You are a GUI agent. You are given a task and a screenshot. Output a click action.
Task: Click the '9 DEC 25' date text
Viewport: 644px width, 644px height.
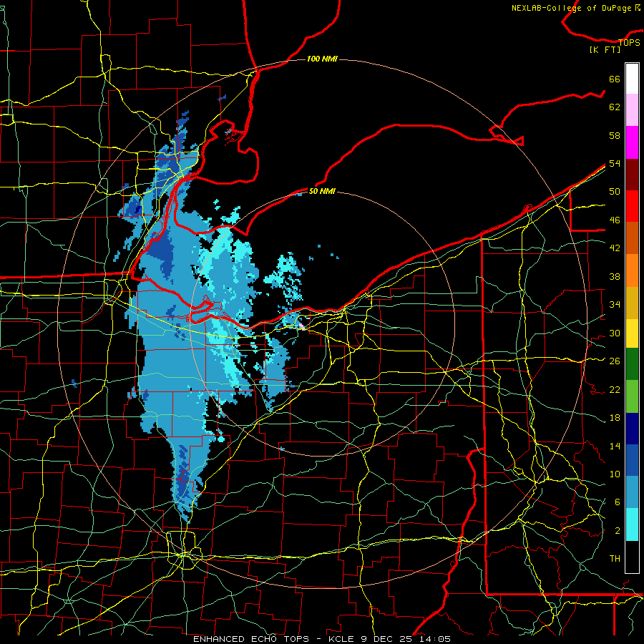[388, 639]
